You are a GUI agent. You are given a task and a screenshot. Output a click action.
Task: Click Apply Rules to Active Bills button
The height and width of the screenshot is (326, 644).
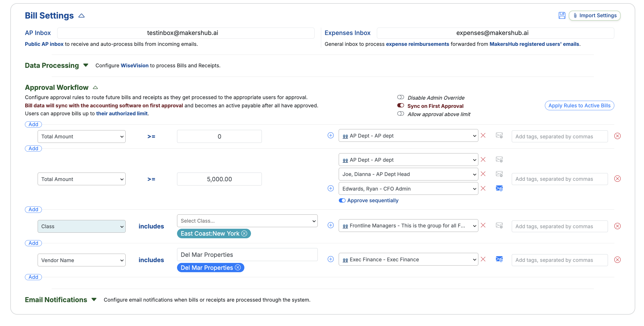click(x=579, y=105)
